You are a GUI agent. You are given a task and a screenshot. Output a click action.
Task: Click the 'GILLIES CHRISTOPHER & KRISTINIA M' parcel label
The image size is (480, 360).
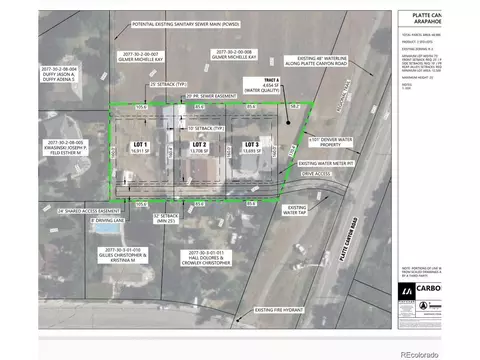click(123, 255)
